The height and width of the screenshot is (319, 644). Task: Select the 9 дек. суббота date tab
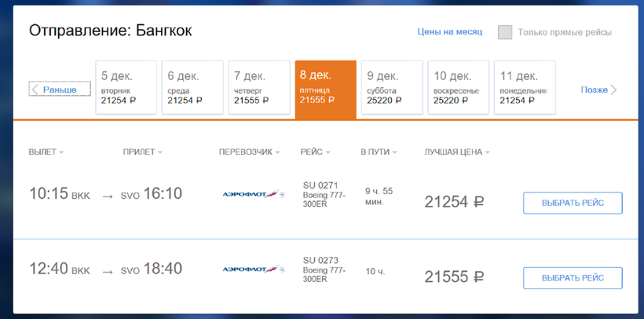tap(392, 87)
